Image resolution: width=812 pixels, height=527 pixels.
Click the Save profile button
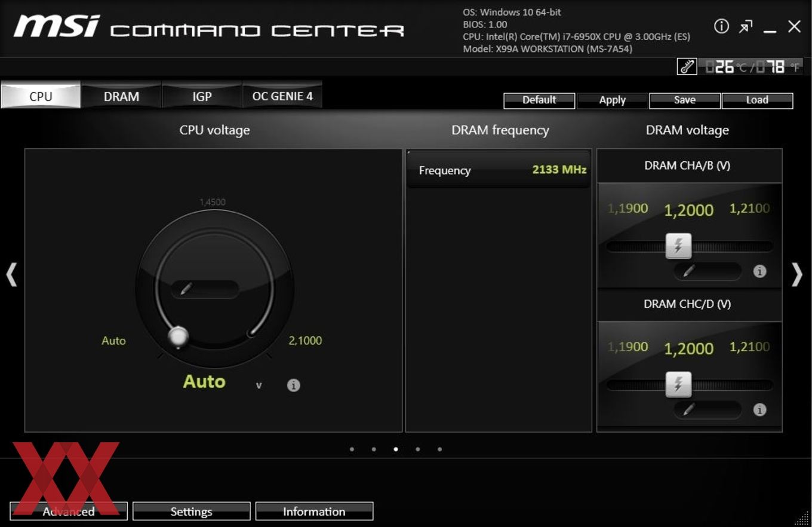coord(685,100)
